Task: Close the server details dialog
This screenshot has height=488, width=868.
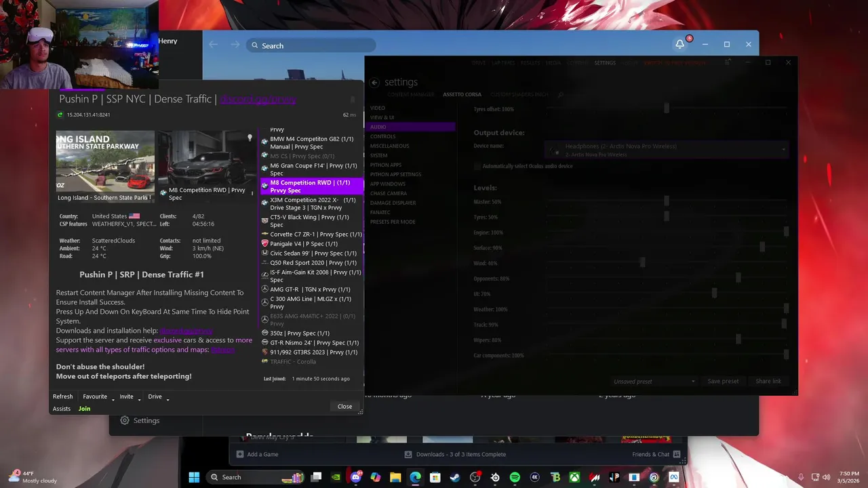Action: point(344,406)
